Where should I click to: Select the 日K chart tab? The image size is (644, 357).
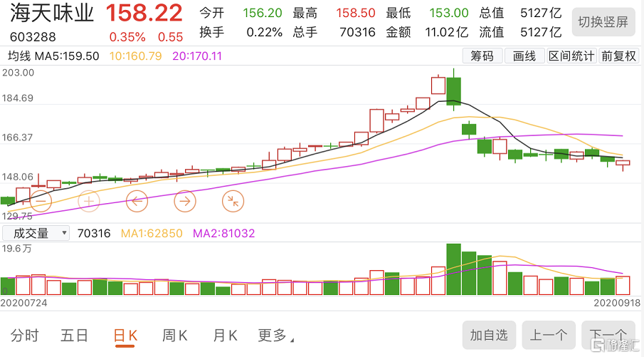click(x=126, y=336)
